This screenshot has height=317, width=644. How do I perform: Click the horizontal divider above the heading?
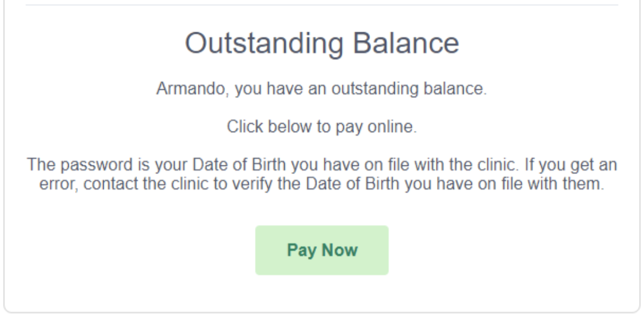tap(321, 5)
